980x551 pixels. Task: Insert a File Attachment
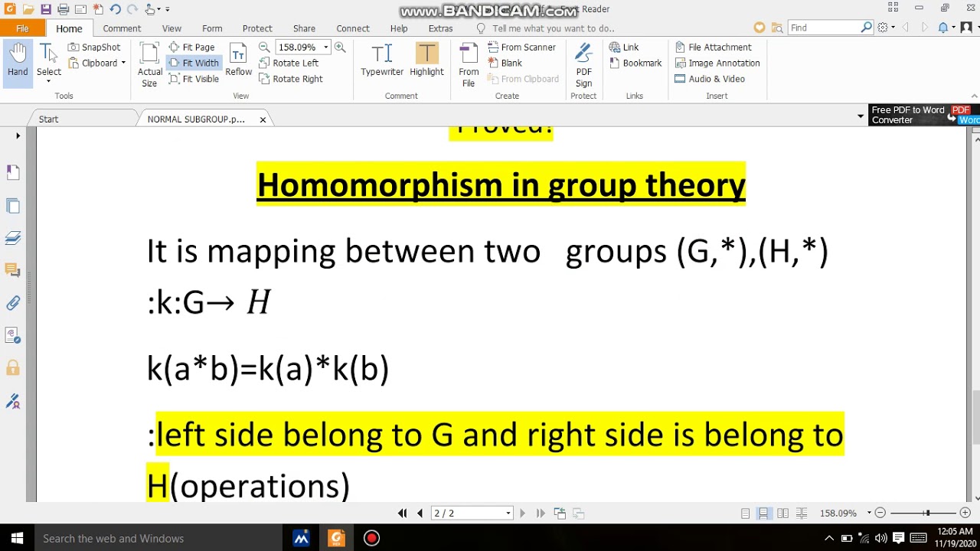(714, 47)
